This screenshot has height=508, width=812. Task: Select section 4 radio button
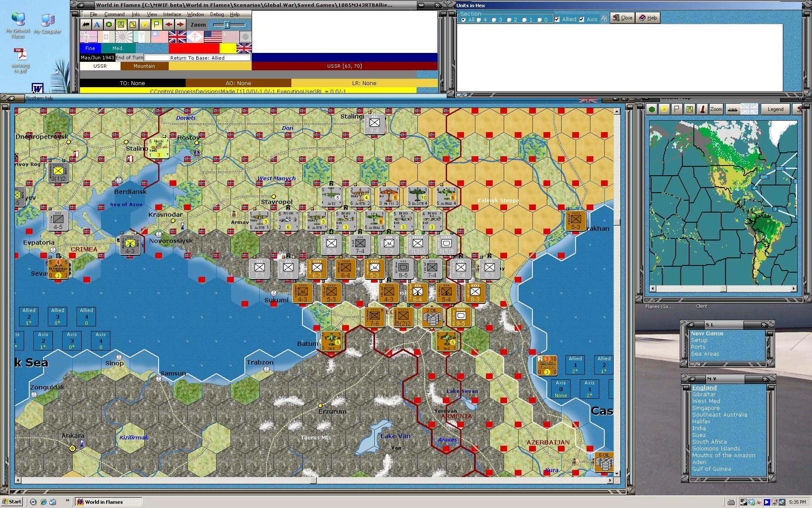click(478, 19)
